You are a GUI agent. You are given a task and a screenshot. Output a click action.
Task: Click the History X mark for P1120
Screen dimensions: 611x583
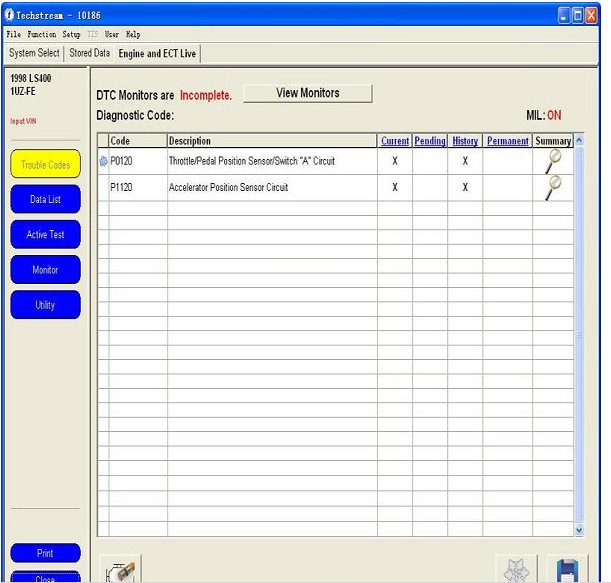(465, 187)
